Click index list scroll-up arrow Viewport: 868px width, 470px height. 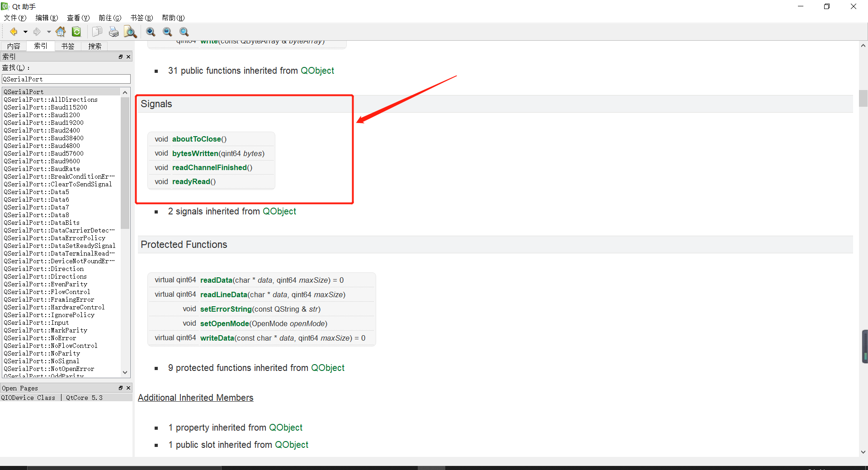pos(125,92)
